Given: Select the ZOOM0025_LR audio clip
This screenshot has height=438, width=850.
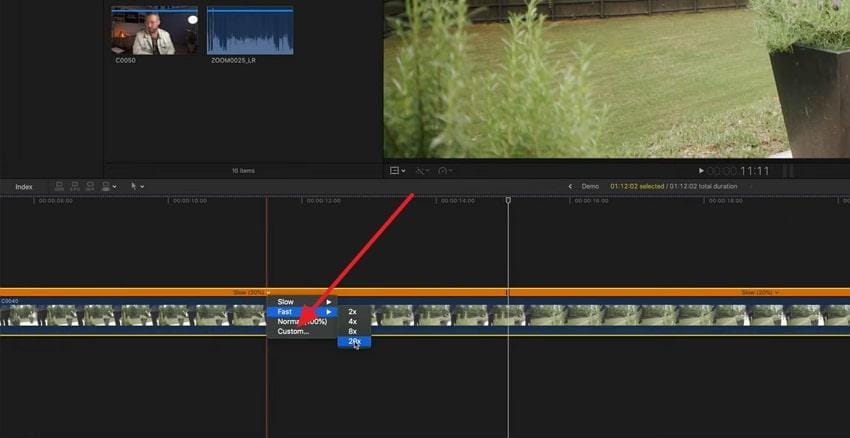Looking at the screenshot, I should 250,31.
